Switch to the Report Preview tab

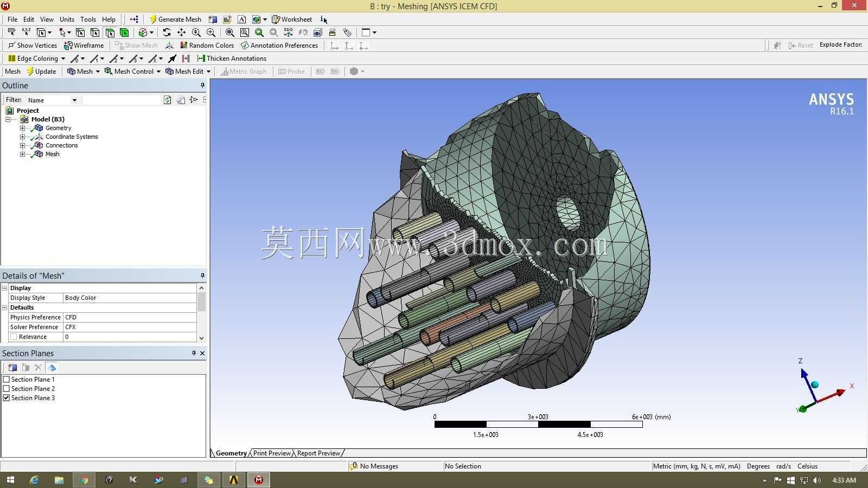(x=318, y=453)
